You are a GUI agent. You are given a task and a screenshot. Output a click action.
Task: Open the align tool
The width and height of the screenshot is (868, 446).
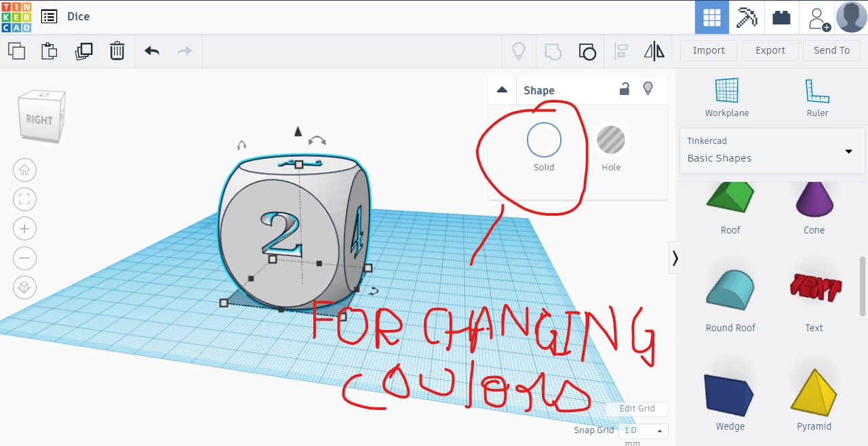[620, 50]
